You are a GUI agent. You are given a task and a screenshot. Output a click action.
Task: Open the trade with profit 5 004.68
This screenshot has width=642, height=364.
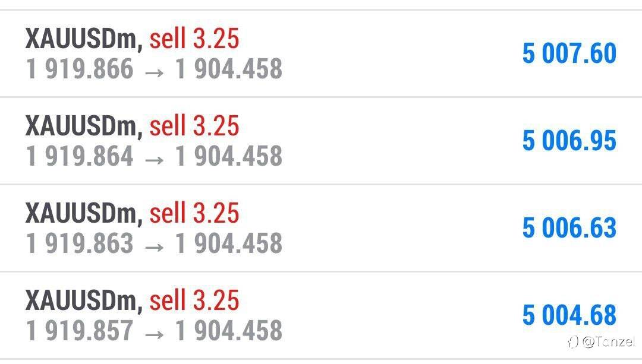pyautogui.click(x=321, y=315)
